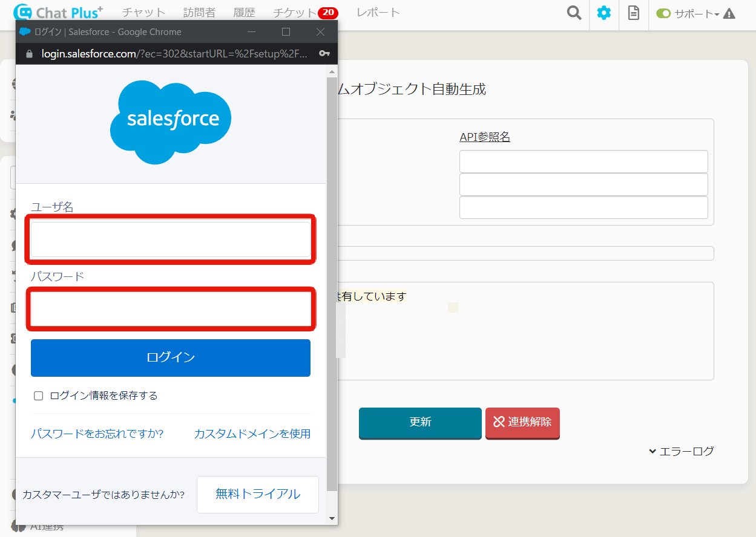The height and width of the screenshot is (537, 756).
Task: Click first API参照名 input field
Action: pyautogui.click(x=583, y=161)
